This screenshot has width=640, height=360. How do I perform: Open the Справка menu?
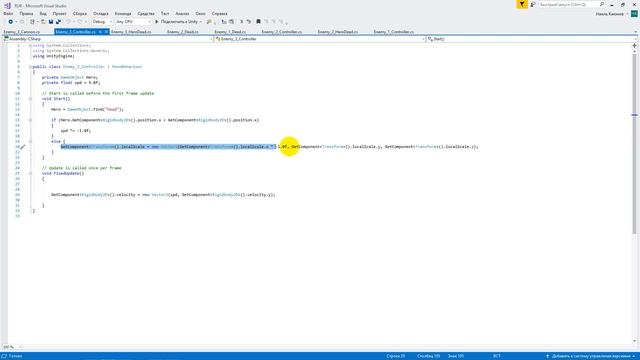[x=220, y=13]
